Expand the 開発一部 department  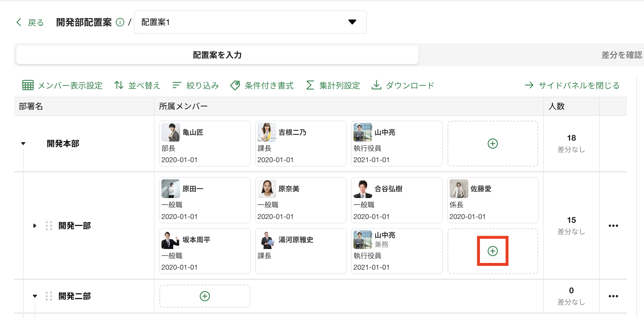coord(35,226)
